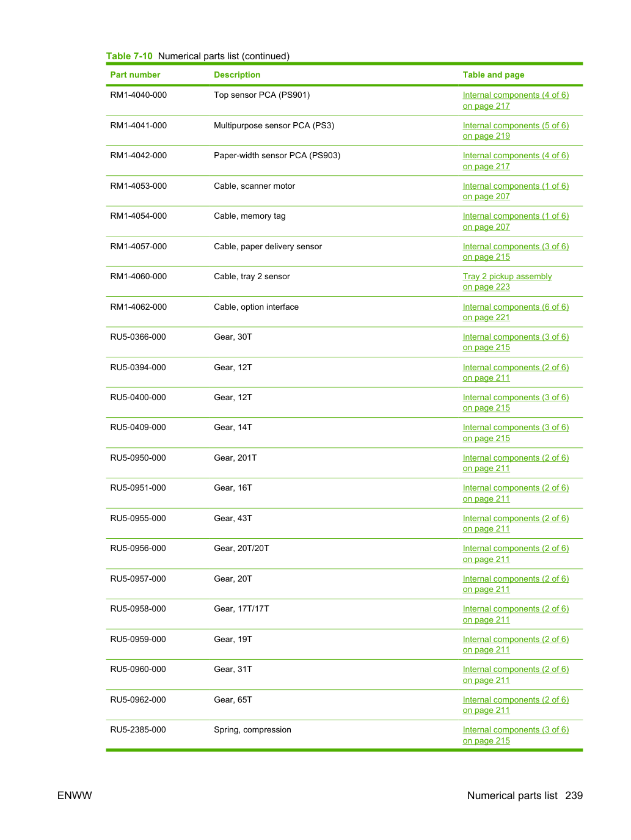
Task: Open link for Multipurpose sensor PCA (PS3)
Action: 516,131
